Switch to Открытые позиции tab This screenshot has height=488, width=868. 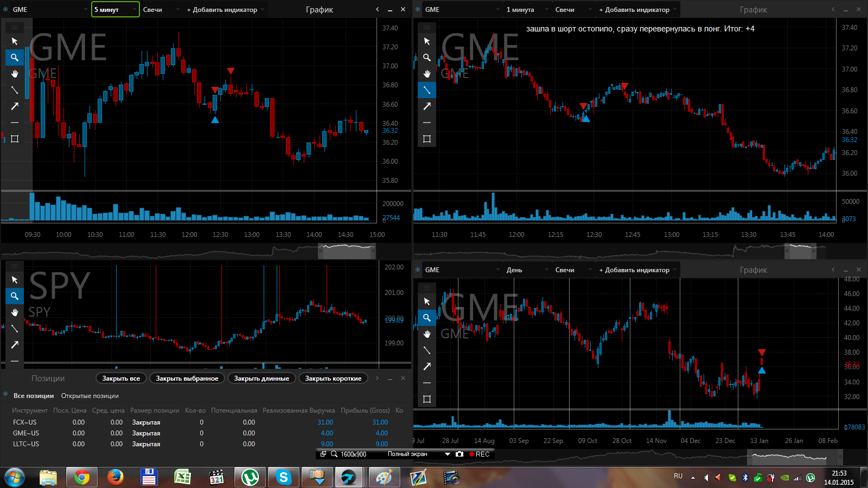90,396
